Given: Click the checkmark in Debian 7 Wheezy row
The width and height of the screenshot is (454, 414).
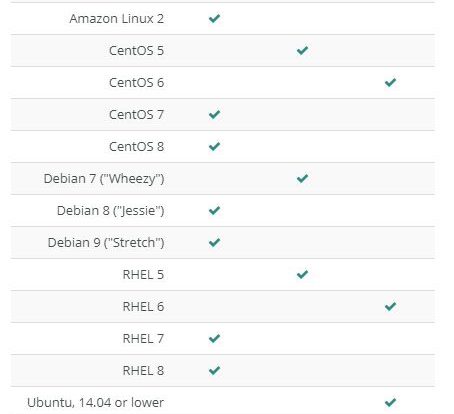Looking at the screenshot, I should click(302, 178).
